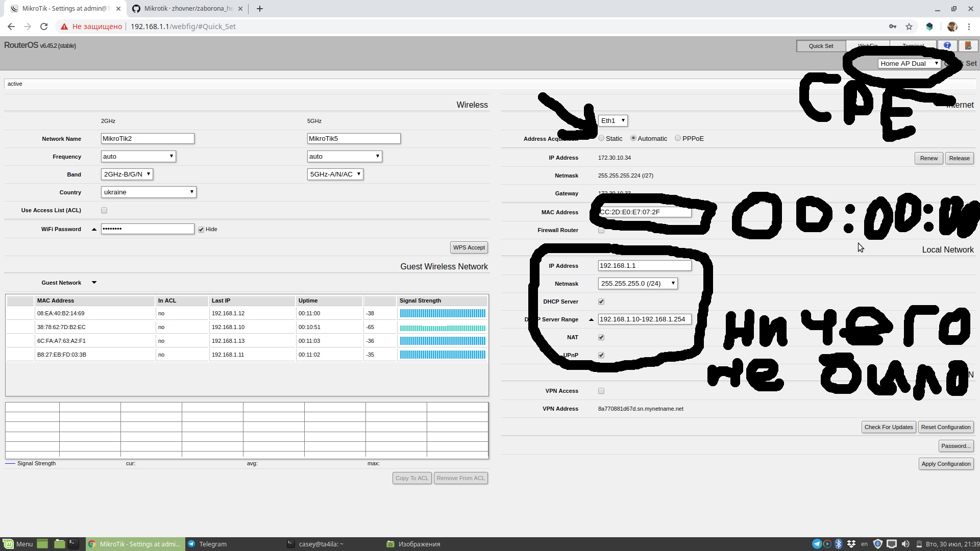Expand the Guest Network section arrow
The height and width of the screenshot is (551, 980).
pos(94,283)
